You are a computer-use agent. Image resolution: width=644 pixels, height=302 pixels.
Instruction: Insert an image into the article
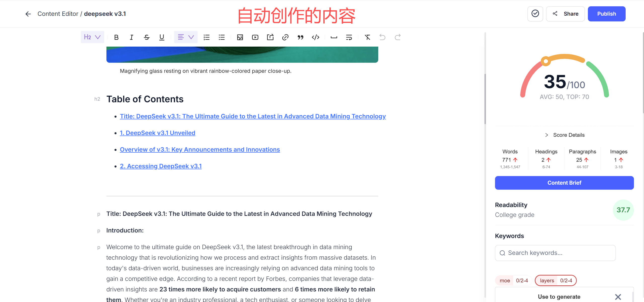[240, 37]
